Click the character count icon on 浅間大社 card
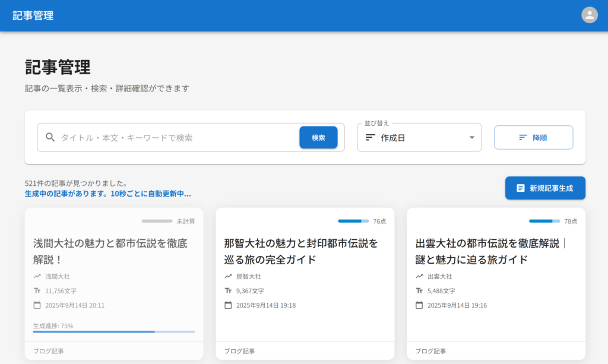The width and height of the screenshot is (608, 364). click(x=37, y=291)
